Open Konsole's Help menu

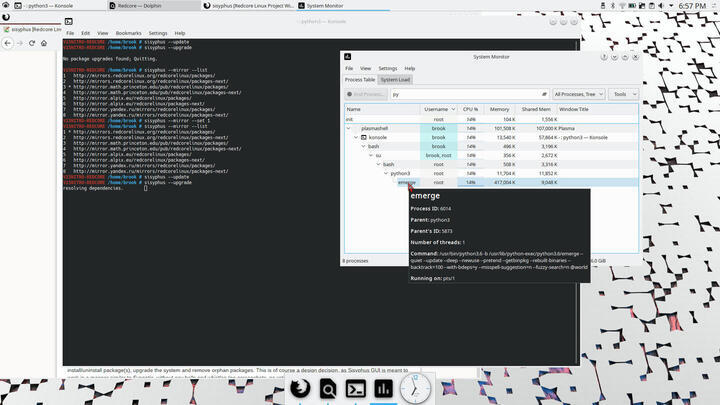click(x=180, y=33)
